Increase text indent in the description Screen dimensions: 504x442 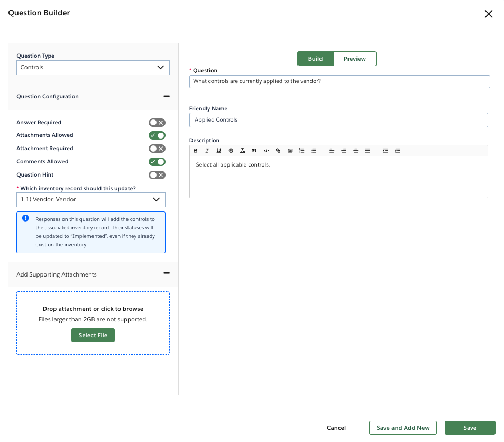(397, 151)
